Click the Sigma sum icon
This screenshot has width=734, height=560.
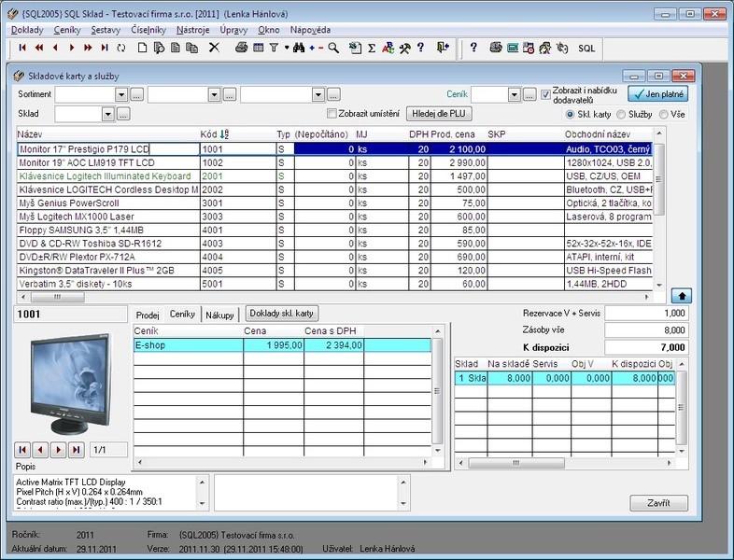click(x=372, y=47)
